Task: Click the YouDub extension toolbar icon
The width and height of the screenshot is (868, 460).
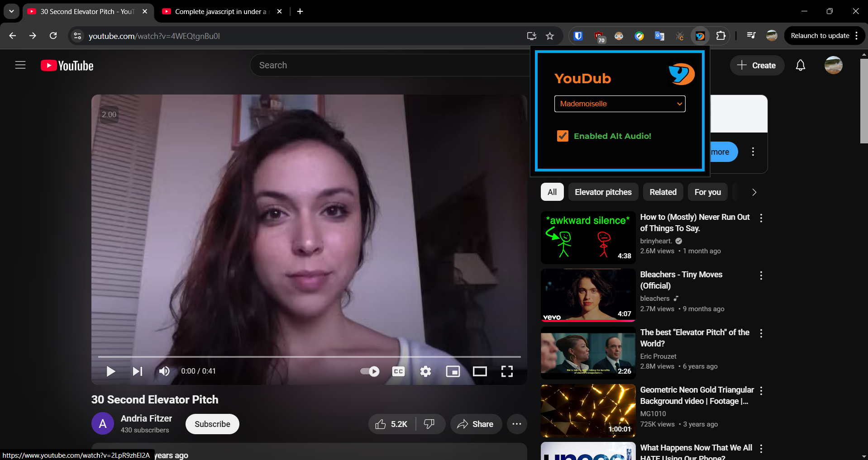Action: (700, 36)
